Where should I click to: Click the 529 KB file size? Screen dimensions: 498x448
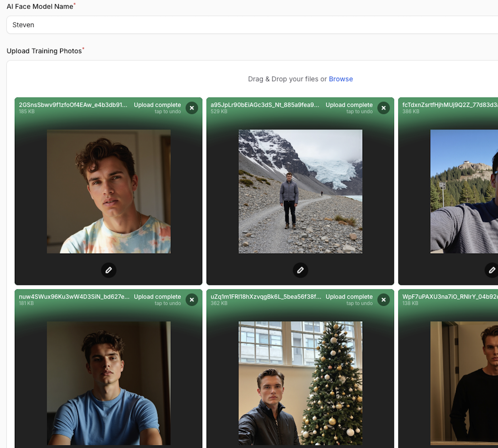[x=219, y=112]
